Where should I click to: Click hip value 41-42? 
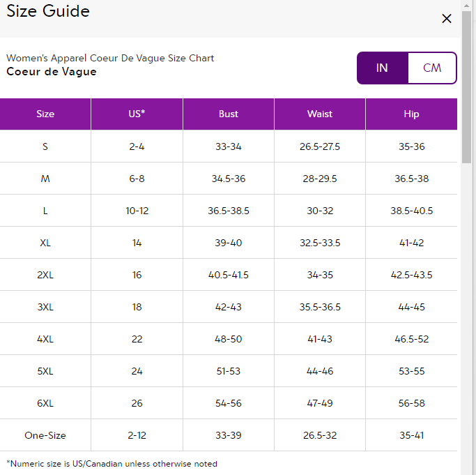411,243
